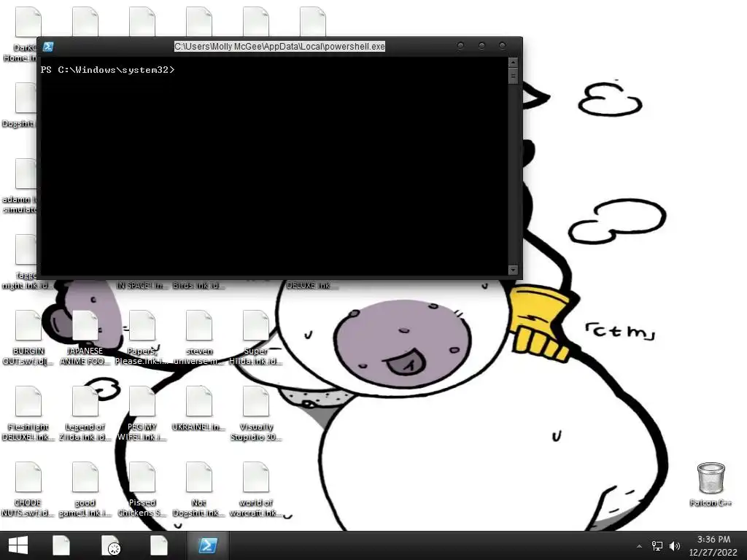Click the PowerShell vertical scroll thumb
The width and height of the screenshot is (747, 560).
click(x=513, y=76)
